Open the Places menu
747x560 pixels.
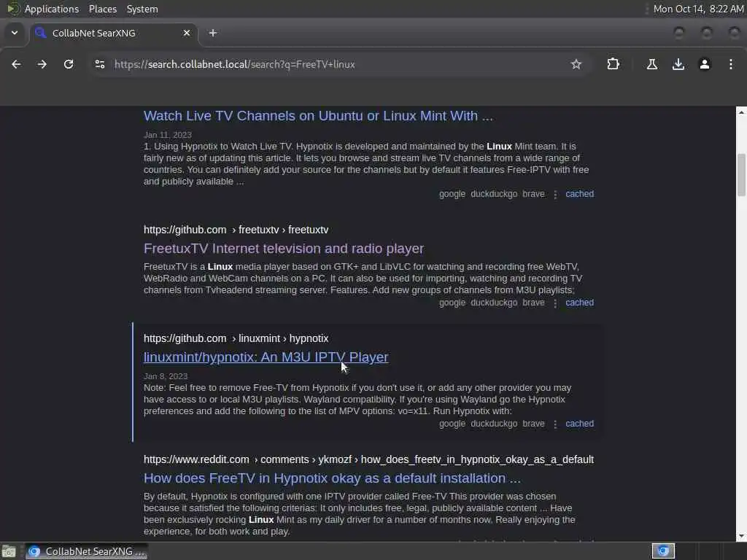102,9
